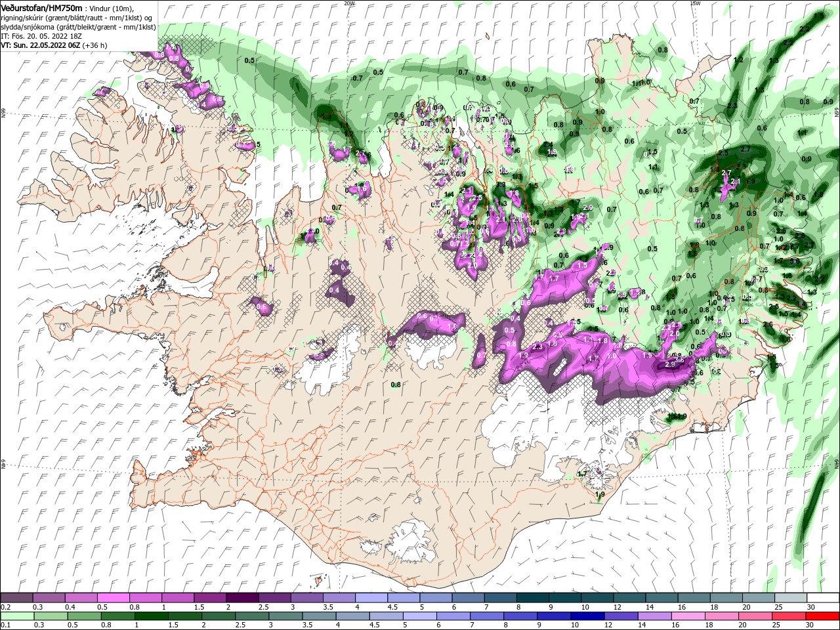Click the light purple 14 swatch in the lower legend row
Viewport: 840px width, 630px height.
coord(654,616)
